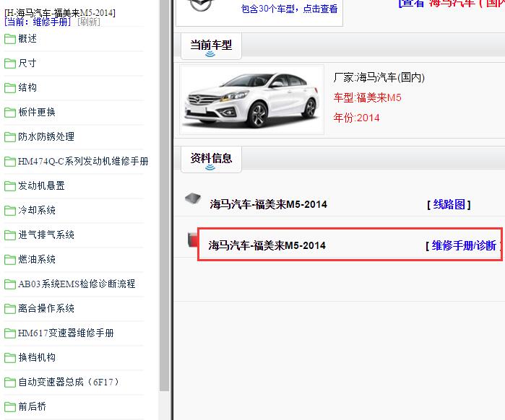
Task: Click the folder icon beside HM617变速器维修手册
Action: coord(10,333)
